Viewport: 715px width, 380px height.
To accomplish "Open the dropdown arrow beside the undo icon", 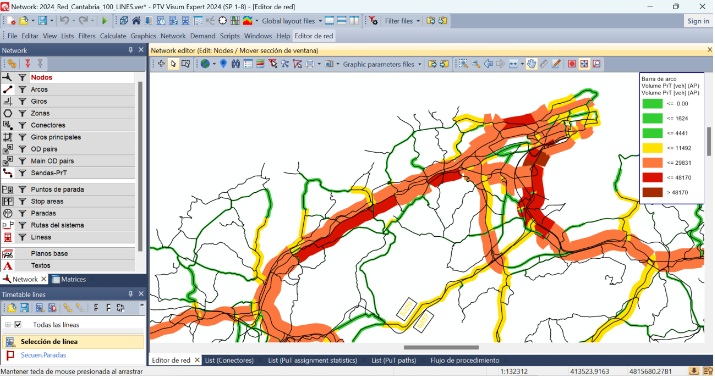I will (x=73, y=21).
